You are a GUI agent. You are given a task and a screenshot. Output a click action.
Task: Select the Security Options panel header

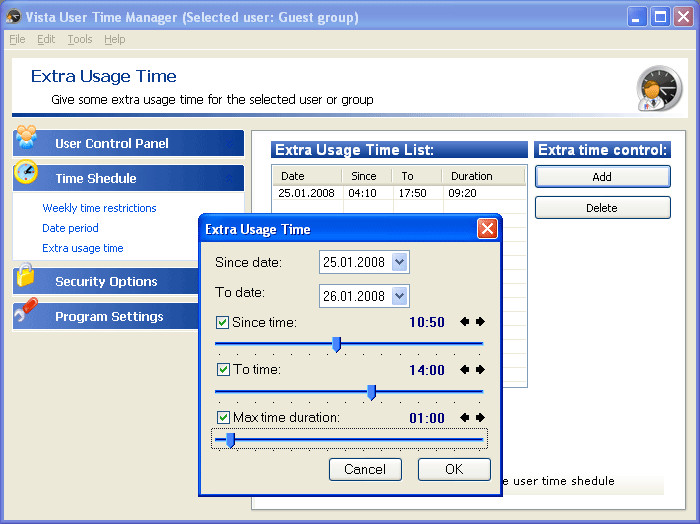click(x=106, y=281)
